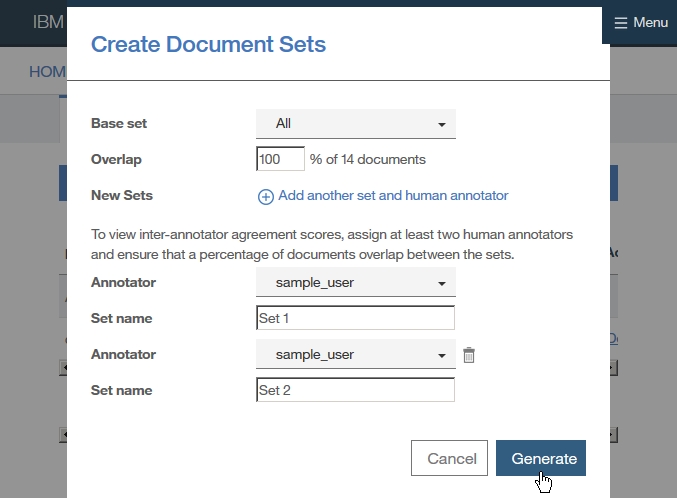Viewport: 677px width, 498px height.
Task: Click into the Set 2 name field
Action: click(355, 390)
